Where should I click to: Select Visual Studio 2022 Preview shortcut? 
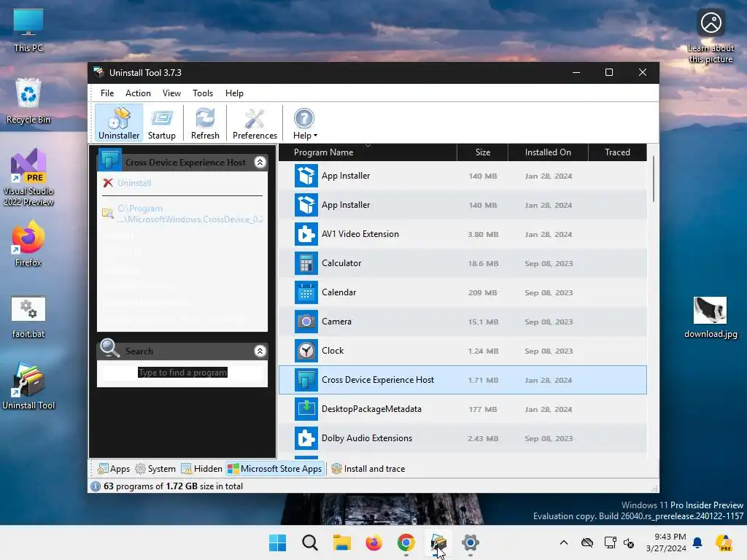tap(28, 177)
